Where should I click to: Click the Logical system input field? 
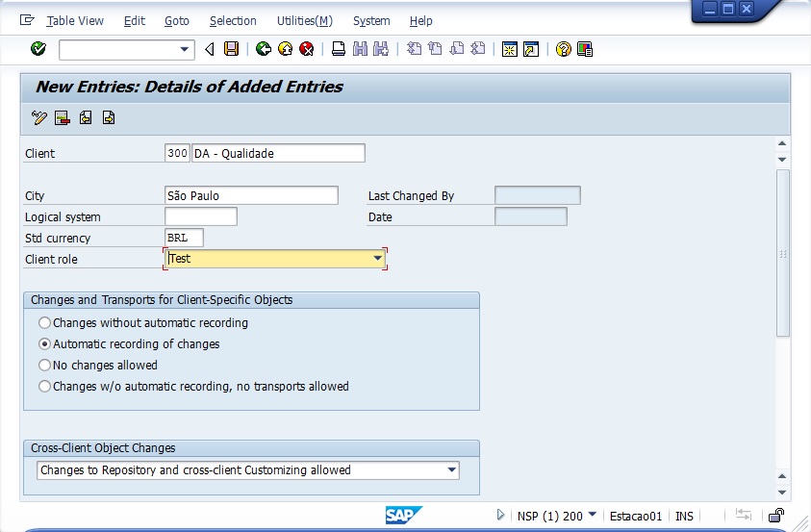[200, 216]
